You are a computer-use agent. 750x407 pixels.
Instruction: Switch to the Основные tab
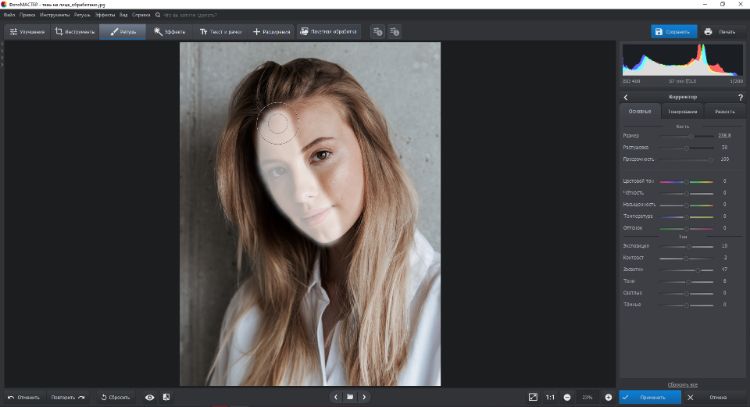click(640, 111)
